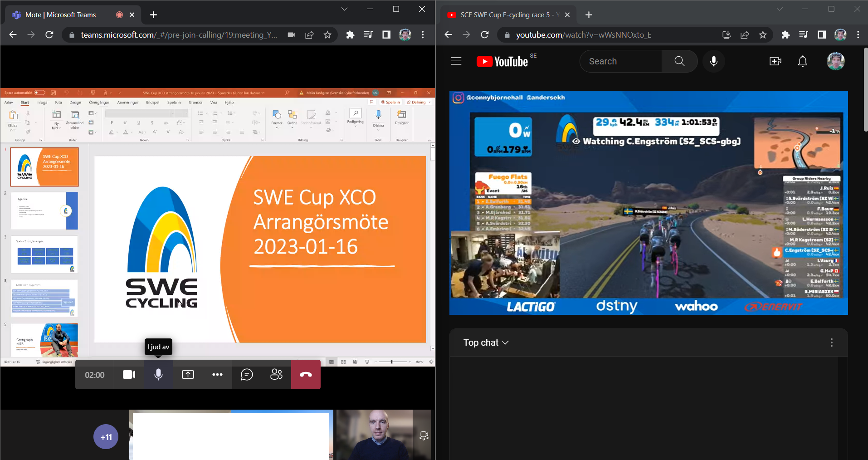Open the Teams meeting chat
Screen dimensions: 868x460
click(247, 375)
